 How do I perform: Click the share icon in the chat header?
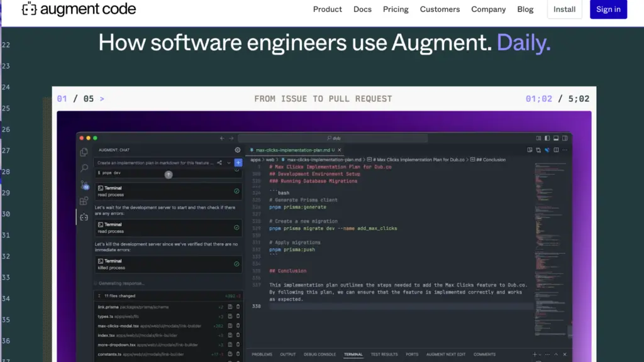click(x=219, y=163)
